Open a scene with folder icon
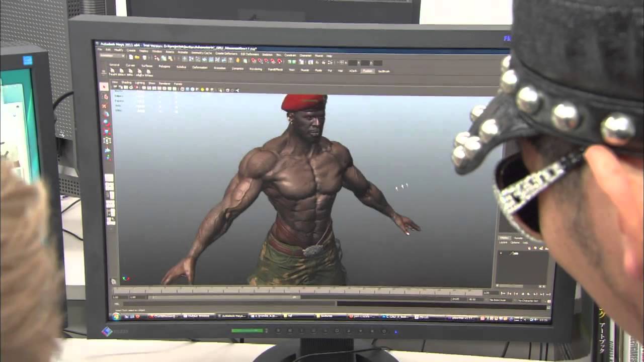 (137, 57)
